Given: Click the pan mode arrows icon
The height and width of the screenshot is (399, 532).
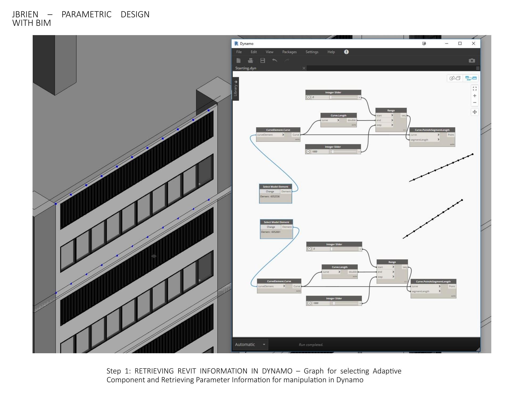Looking at the screenshot, I should 475,112.
